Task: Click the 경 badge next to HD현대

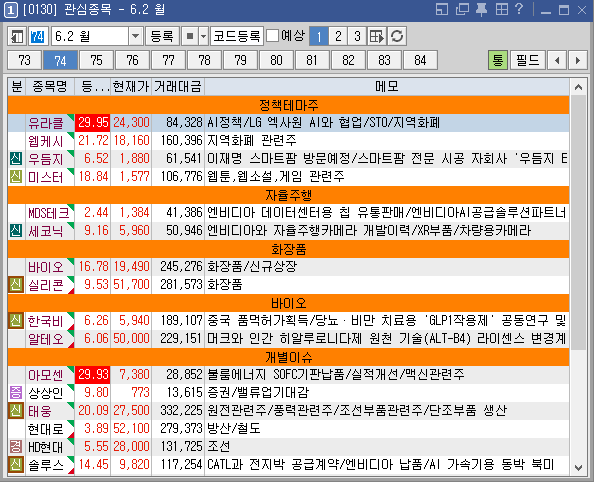Action: (16, 446)
